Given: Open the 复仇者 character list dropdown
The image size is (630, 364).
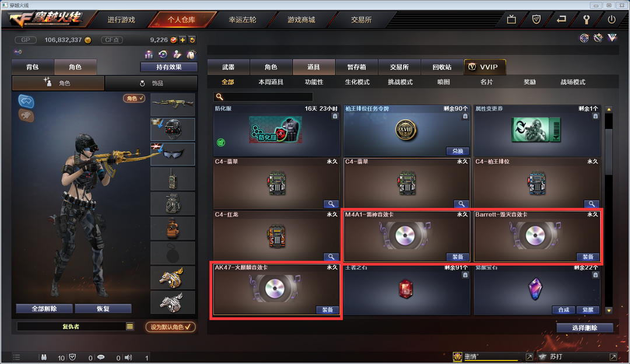Looking at the screenshot, I should (x=129, y=326).
